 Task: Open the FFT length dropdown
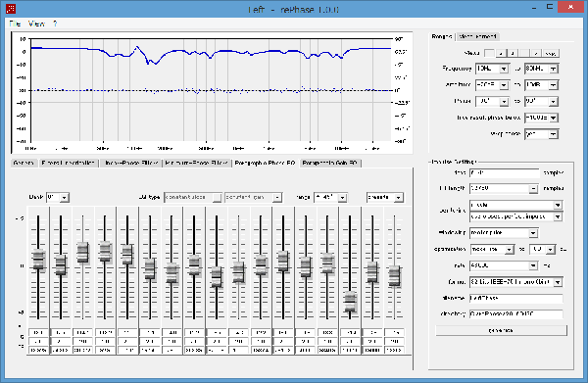pos(533,188)
